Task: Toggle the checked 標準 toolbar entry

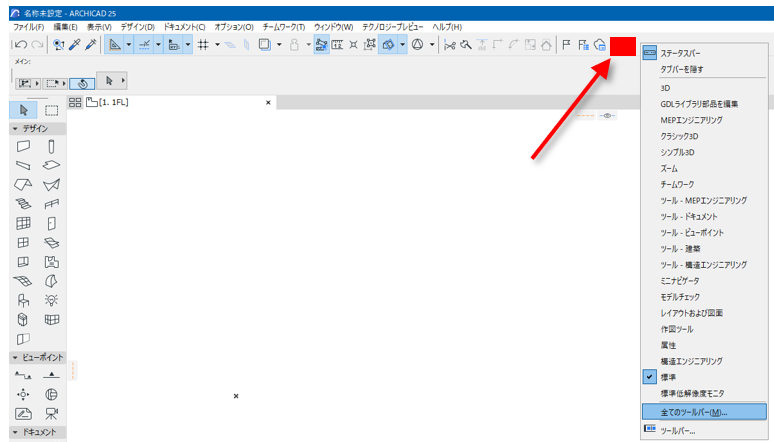Action: pyautogui.click(x=705, y=377)
